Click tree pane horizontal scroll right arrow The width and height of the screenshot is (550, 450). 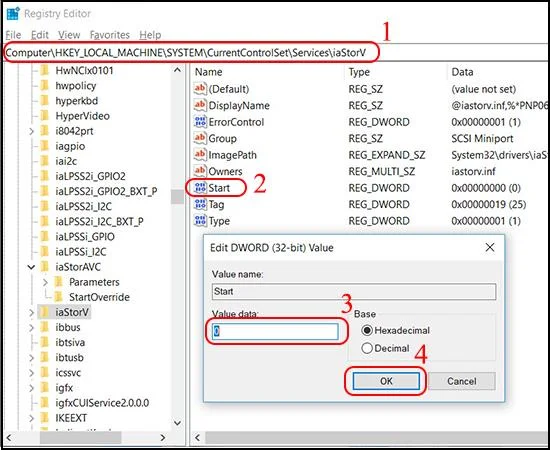click(x=162, y=437)
